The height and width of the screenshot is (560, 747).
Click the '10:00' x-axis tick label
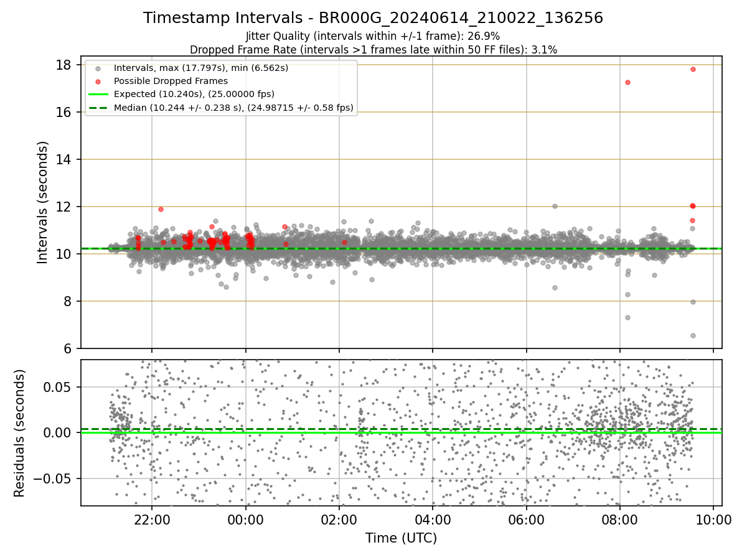pos(713,519)
